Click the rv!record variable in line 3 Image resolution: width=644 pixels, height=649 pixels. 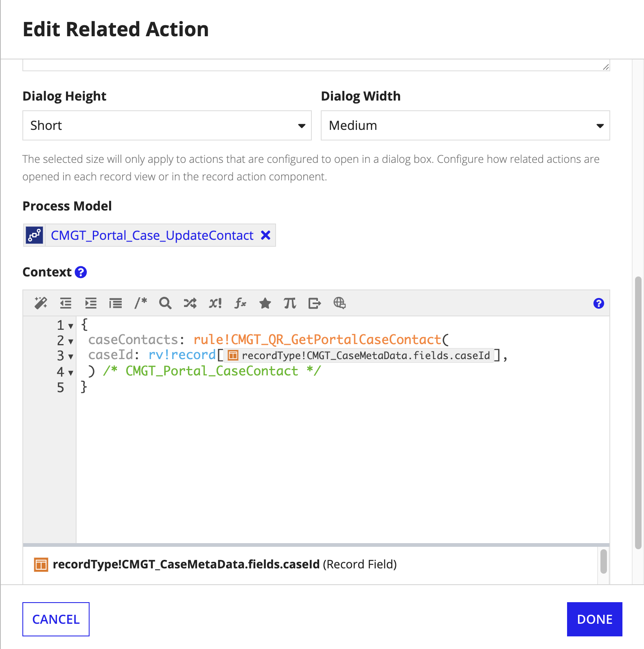coord(182,355)
